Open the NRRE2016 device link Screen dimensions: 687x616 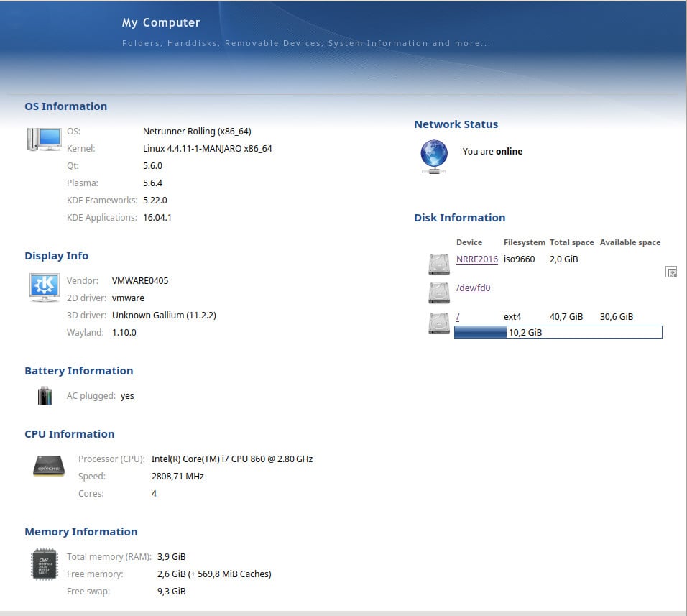[x=476, y=259]
